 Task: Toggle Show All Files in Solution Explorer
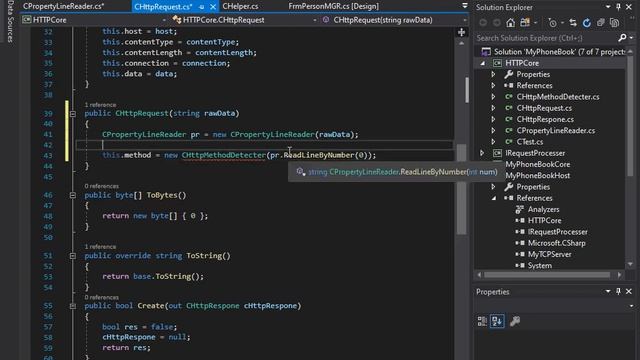click(614, 23)
